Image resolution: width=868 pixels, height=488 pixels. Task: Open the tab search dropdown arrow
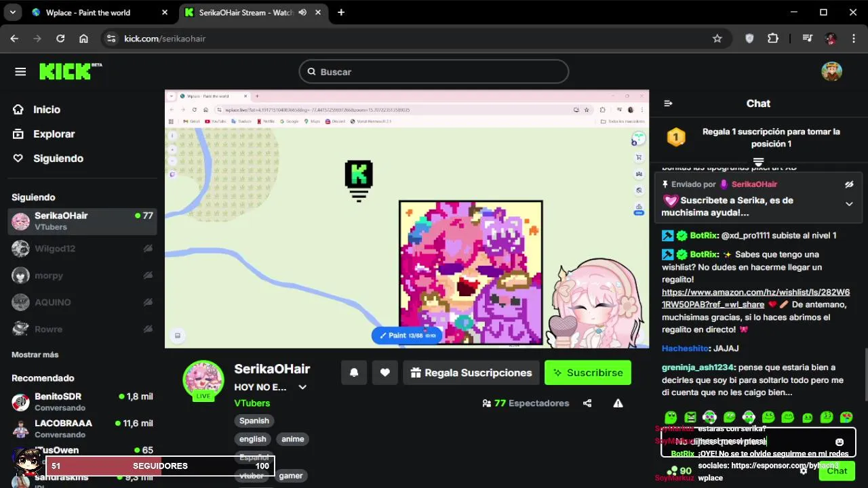click(x=14, y=12)
